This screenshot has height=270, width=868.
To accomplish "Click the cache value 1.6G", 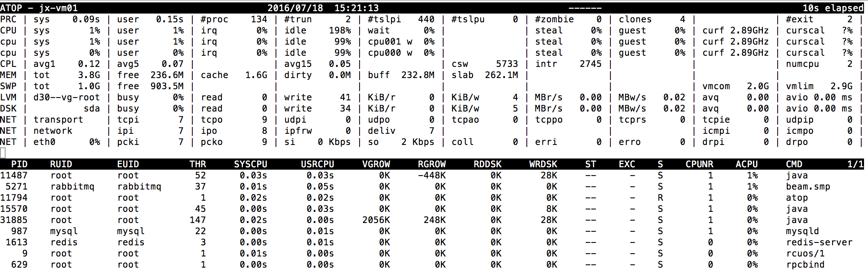I will 256,75.
